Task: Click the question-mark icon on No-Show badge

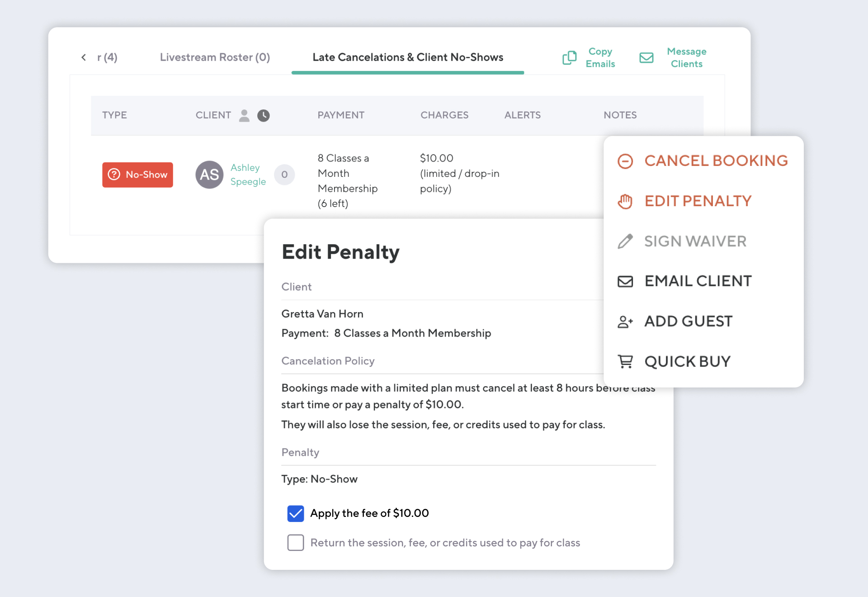Action: click(x=114, y=175)
